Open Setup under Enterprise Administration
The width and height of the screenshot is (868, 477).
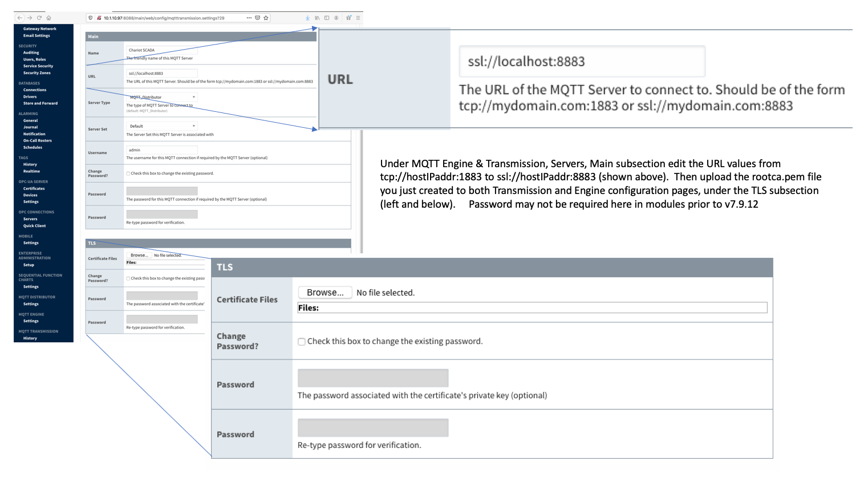pos(29,265)
